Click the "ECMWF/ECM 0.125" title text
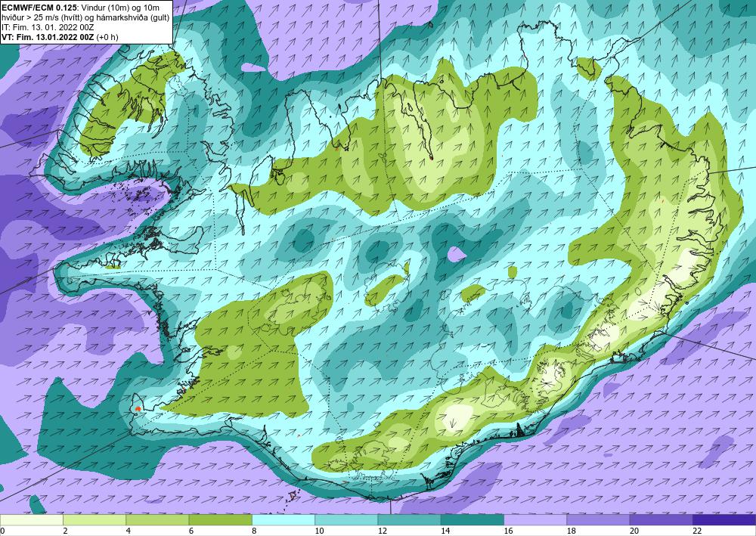Screen dimensions: 756x536 click(x=38, y=8)
